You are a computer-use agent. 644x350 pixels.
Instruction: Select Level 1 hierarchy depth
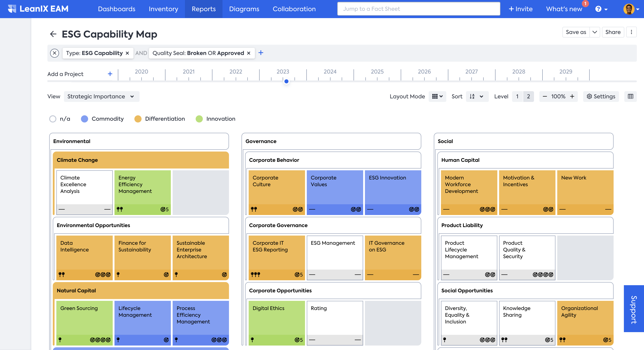coord(517,96)
